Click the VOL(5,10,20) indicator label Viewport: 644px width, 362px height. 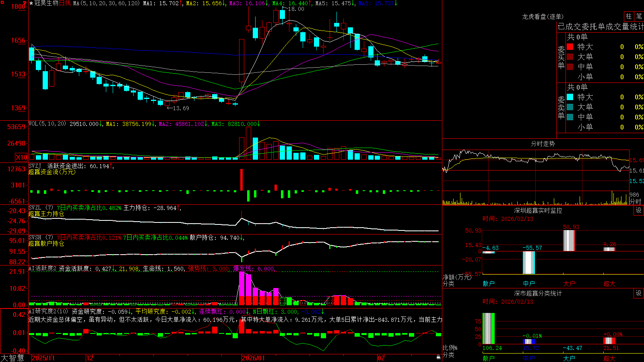coord(47,124)
